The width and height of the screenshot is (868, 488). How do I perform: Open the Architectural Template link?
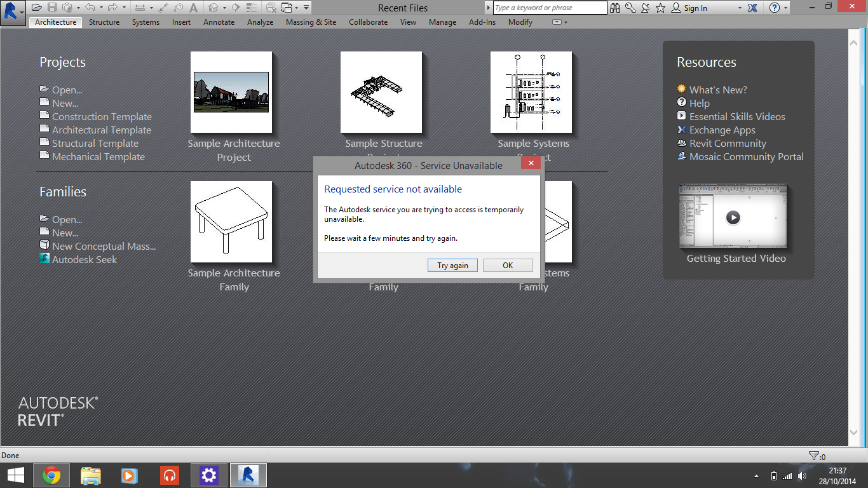click(x=102, y=130)
